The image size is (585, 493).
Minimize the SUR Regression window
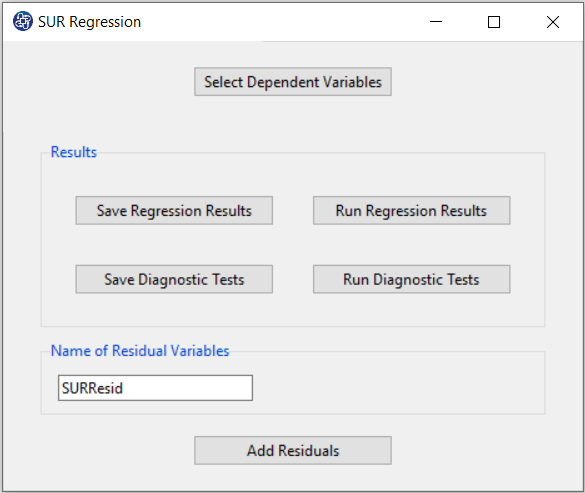435,22
